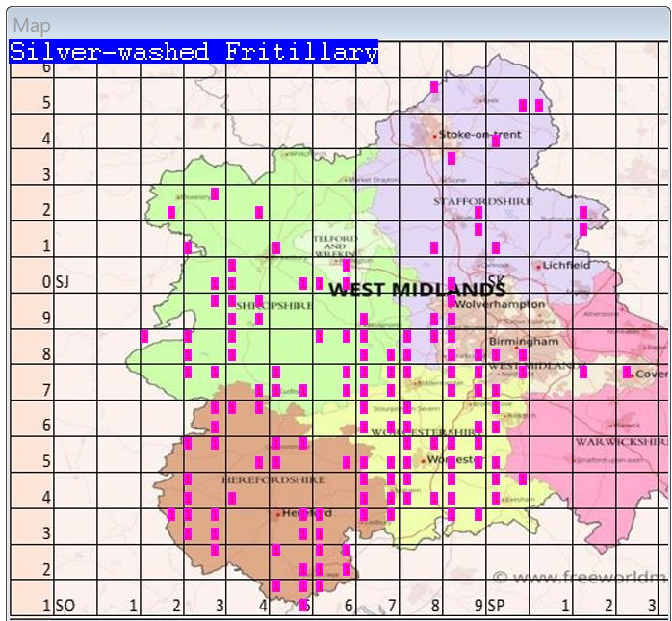672x621 pixels.
Task: Click the Lichfield town label
Action: click(x=566, y=265)
